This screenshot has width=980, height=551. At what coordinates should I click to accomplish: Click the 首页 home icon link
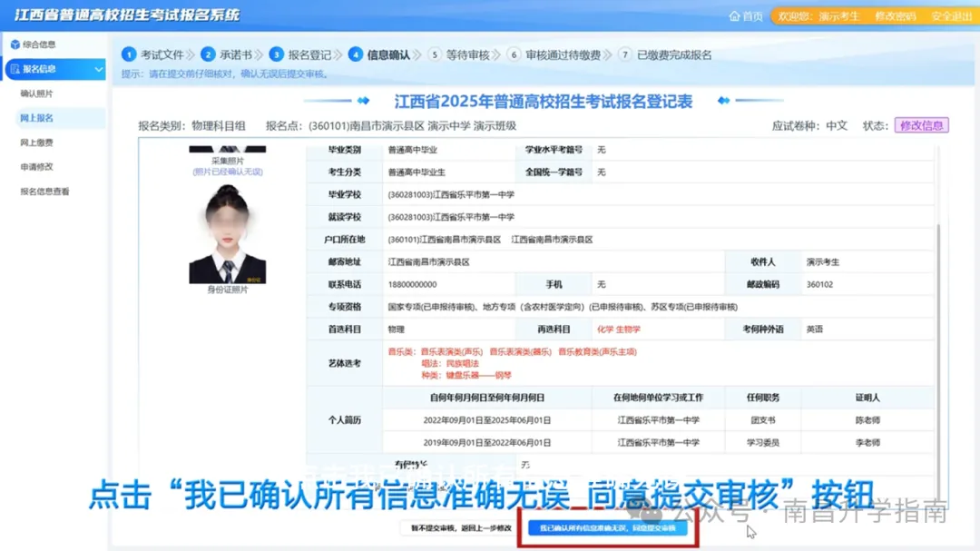pos(746,15)
